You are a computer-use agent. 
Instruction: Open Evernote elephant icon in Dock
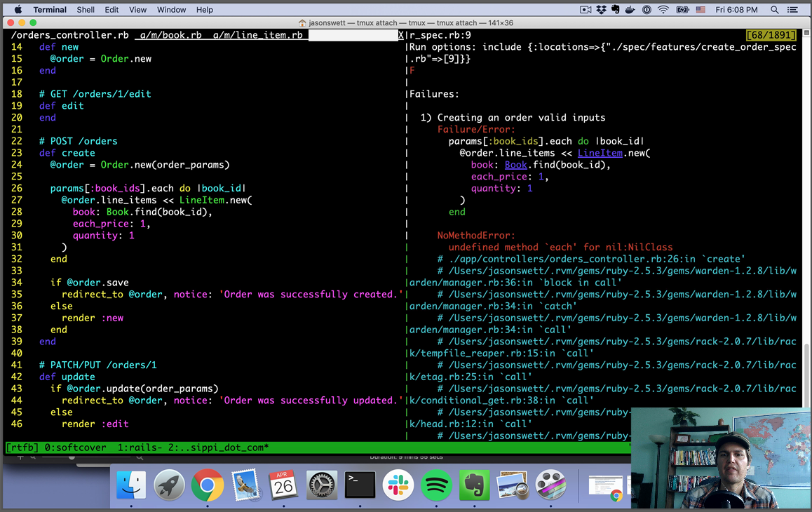474,485
